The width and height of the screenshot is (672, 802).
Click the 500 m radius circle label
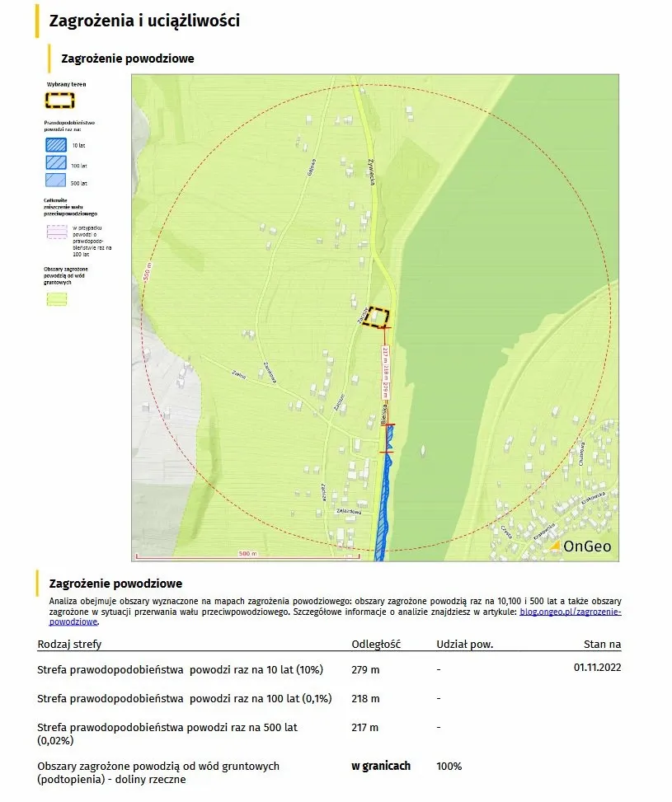click(x=148, y=273)
